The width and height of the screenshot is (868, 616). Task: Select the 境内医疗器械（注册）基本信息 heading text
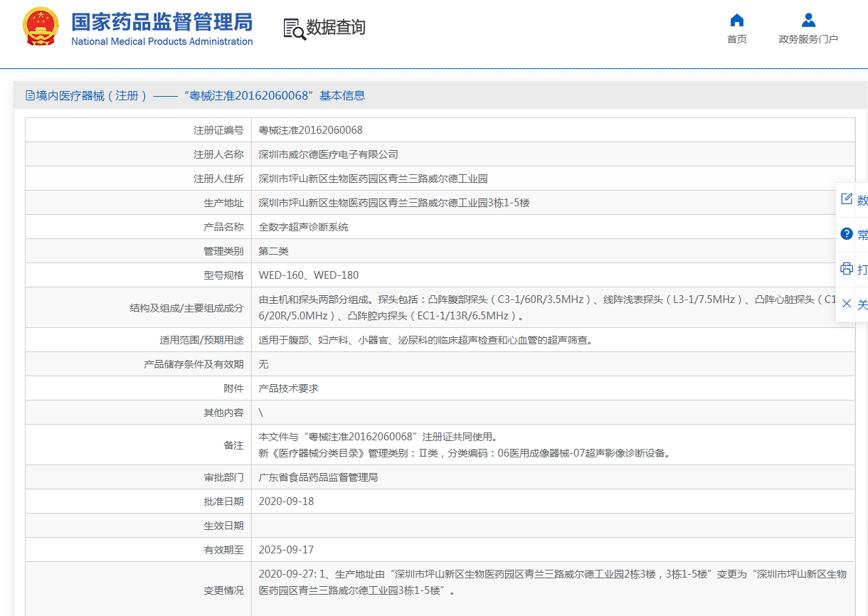click(x=201, y=95)
